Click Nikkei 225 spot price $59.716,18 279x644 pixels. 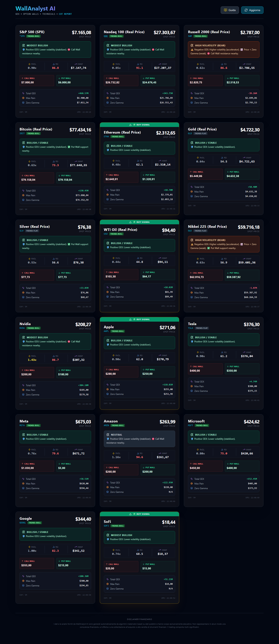click(249, 227)
